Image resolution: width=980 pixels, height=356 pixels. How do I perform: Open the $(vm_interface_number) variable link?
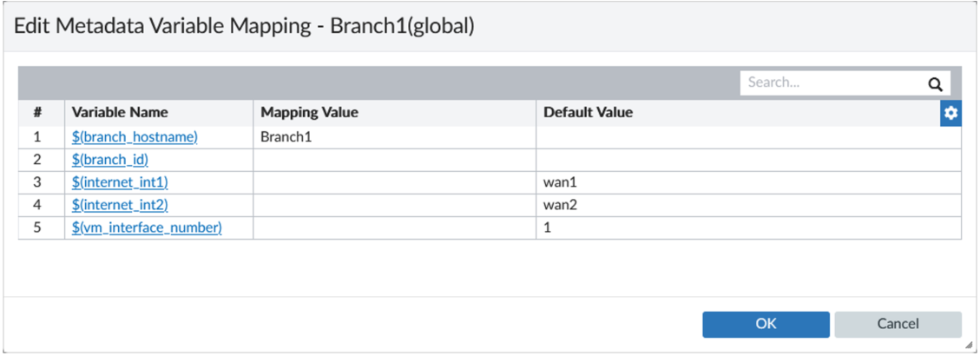point(147,227)
